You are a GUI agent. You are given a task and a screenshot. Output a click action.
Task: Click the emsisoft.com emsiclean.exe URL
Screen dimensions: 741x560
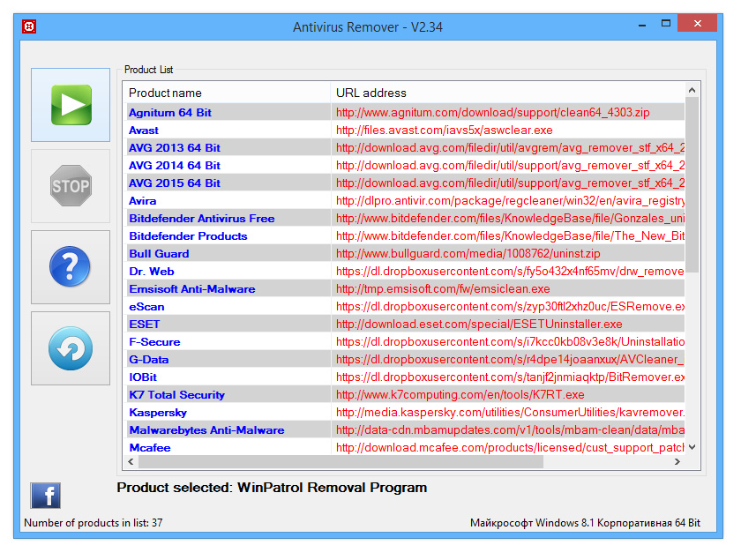[x=443, y=288]
